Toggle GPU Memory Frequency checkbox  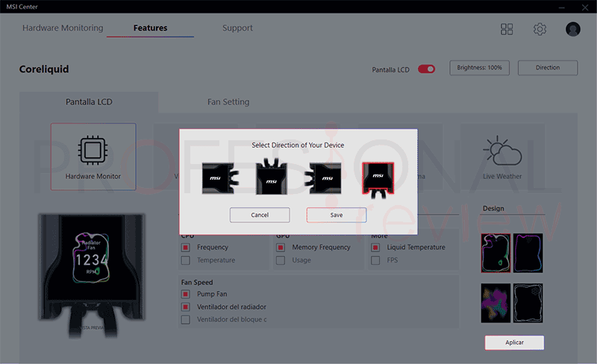point(281,248)
